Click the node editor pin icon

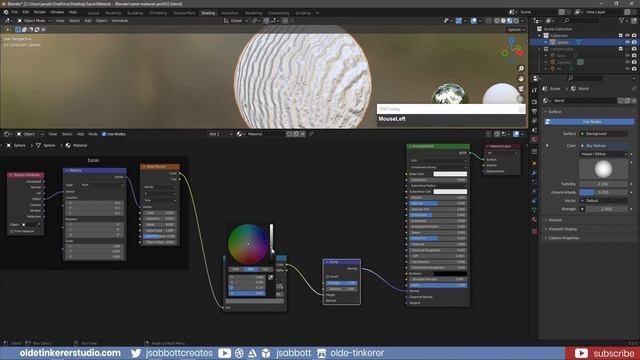tap(311, 134)
